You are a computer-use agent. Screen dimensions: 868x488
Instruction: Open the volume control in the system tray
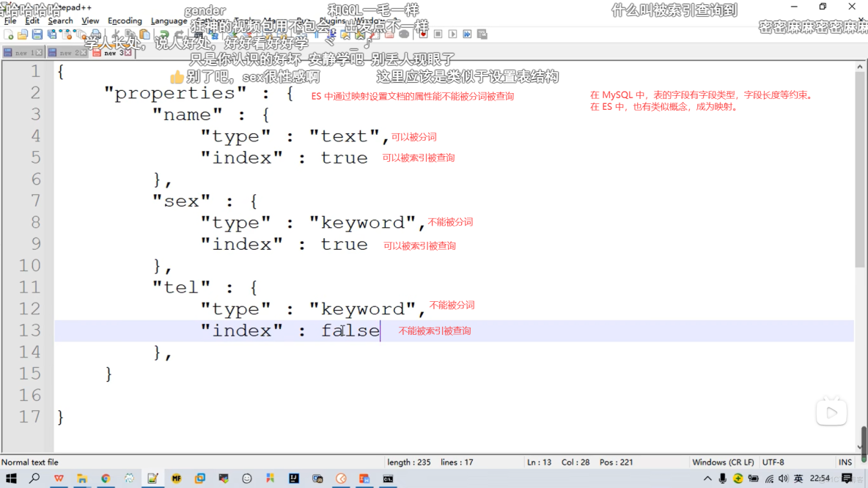(x=784, y=480)
